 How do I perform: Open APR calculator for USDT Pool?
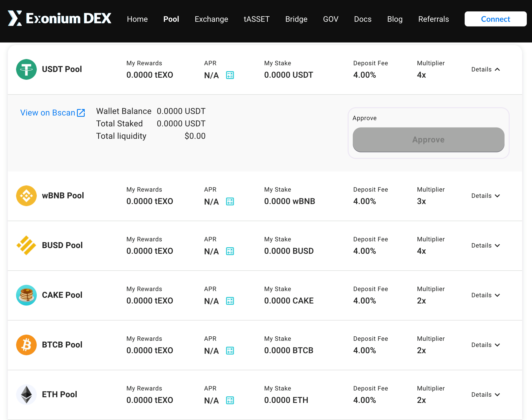(230, 75)
